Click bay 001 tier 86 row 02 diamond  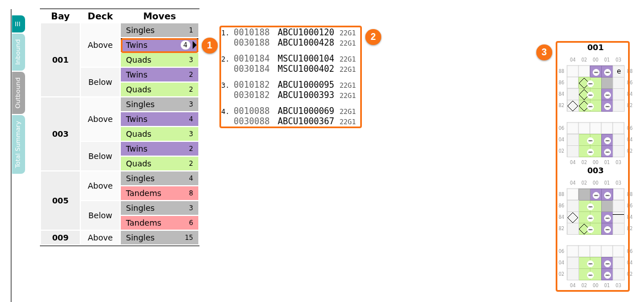[584, 83]
